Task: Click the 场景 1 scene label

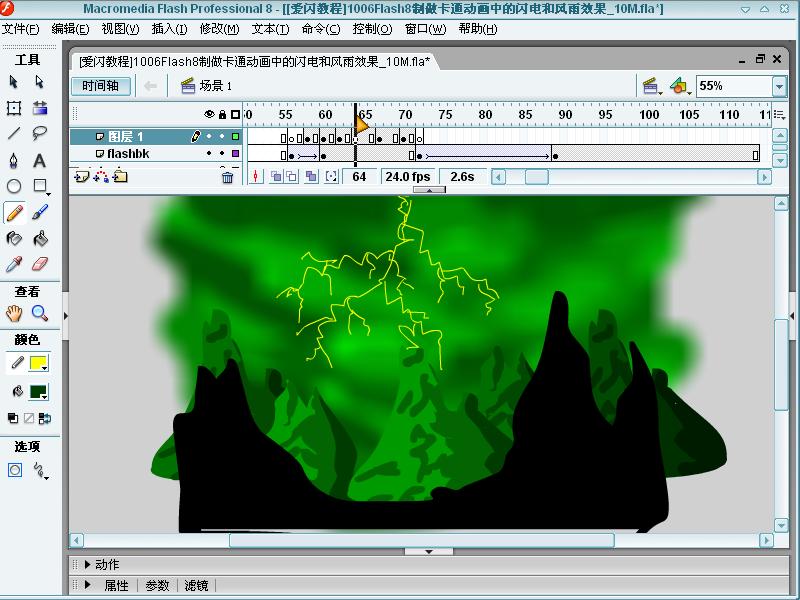Action: [215, 86]
